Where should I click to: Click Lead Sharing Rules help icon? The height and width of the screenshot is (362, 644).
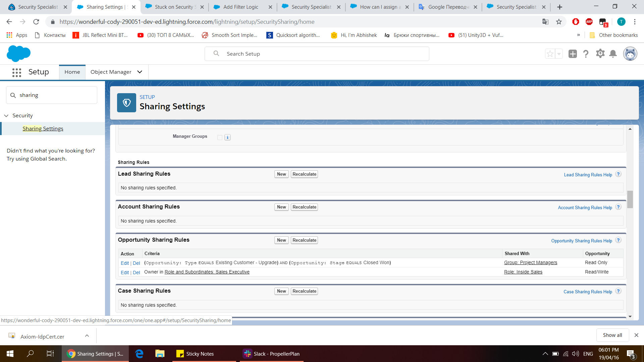point(619,174)
